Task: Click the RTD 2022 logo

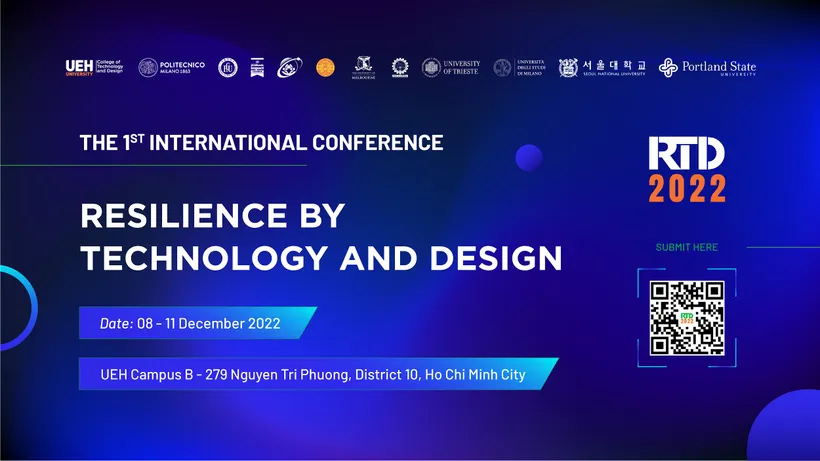Action: coord(687,169)
